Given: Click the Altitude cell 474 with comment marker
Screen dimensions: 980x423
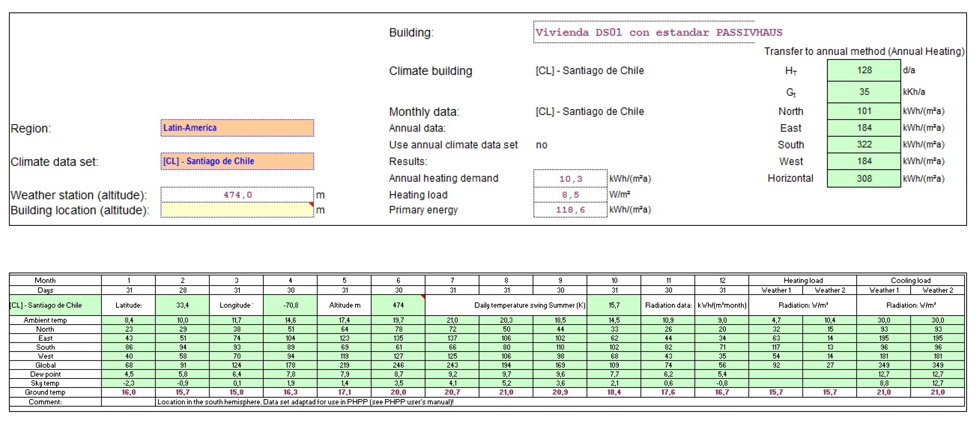Looking at the screenshot, I should [398, 305].
